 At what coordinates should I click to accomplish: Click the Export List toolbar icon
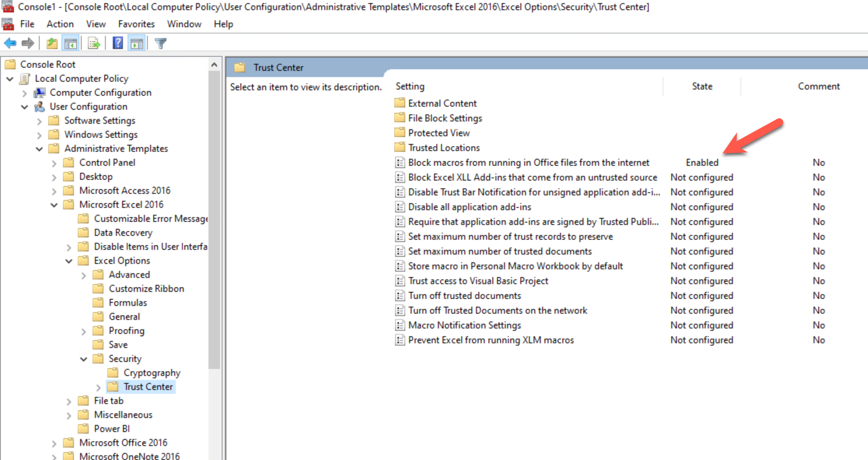[94, 43]
